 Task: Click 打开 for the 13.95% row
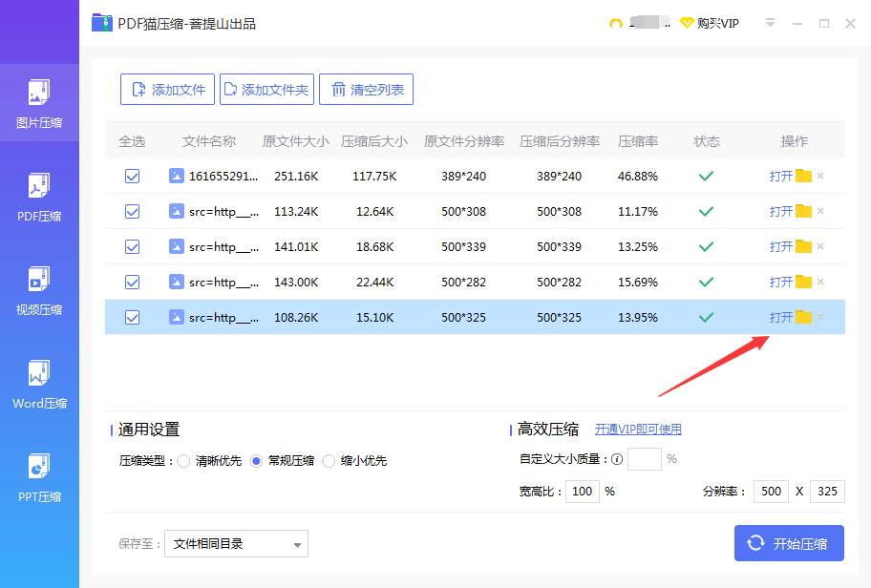coord(780,317)
